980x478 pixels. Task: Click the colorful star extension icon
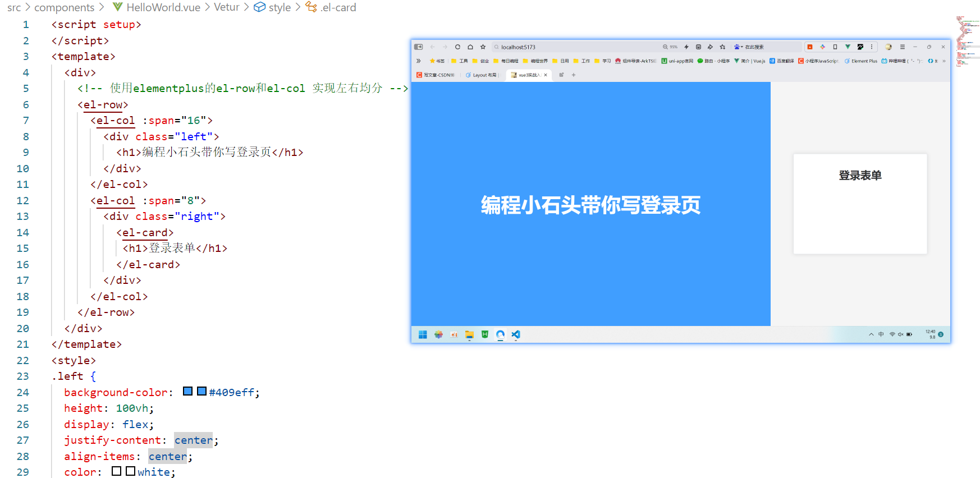click(x=822, y=47)
